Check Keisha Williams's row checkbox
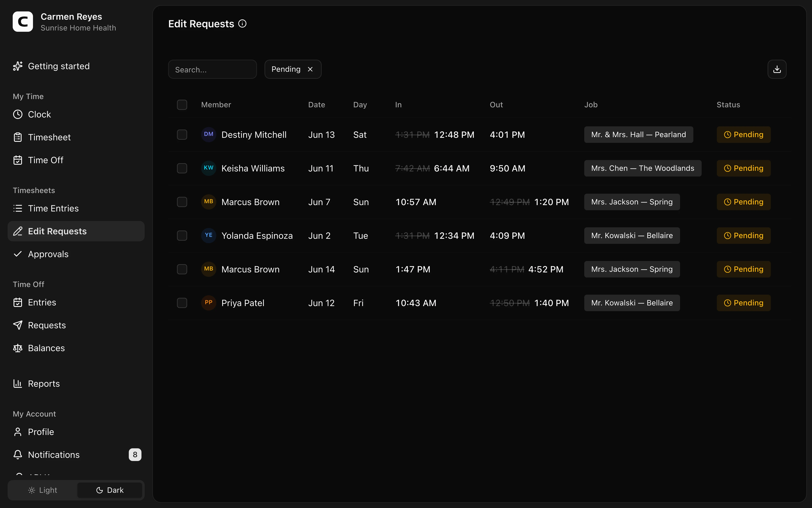 [182, 168]
